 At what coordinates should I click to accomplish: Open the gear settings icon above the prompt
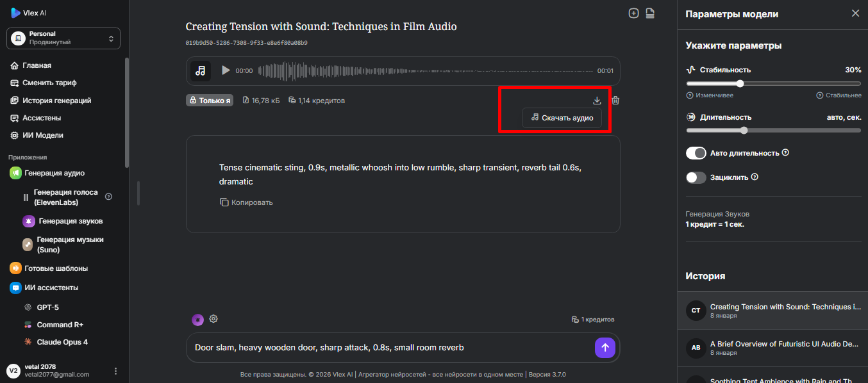(213, 319)
